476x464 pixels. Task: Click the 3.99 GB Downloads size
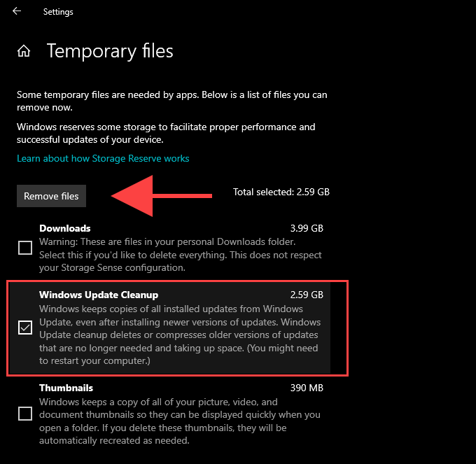[x=307, y=228]
